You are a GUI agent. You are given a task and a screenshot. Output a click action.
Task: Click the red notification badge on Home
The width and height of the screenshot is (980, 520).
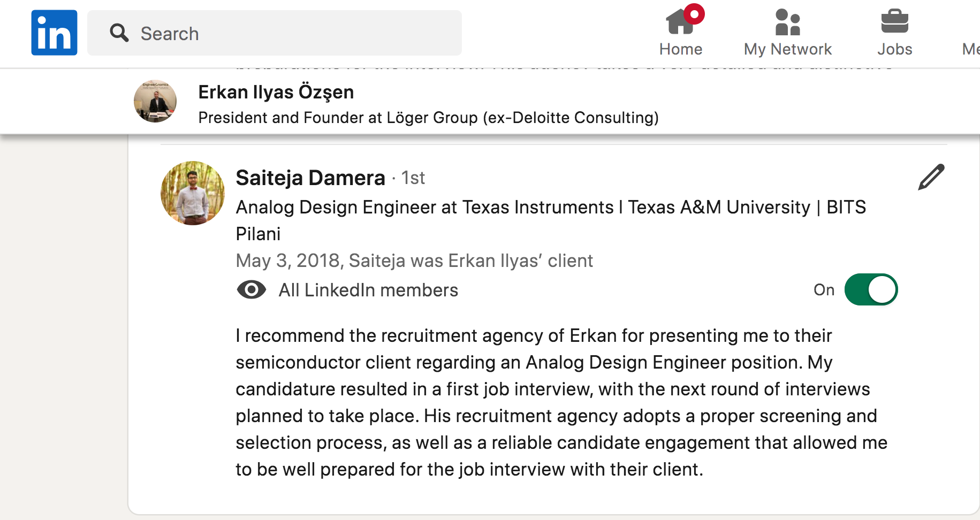[x=694, y=14]
